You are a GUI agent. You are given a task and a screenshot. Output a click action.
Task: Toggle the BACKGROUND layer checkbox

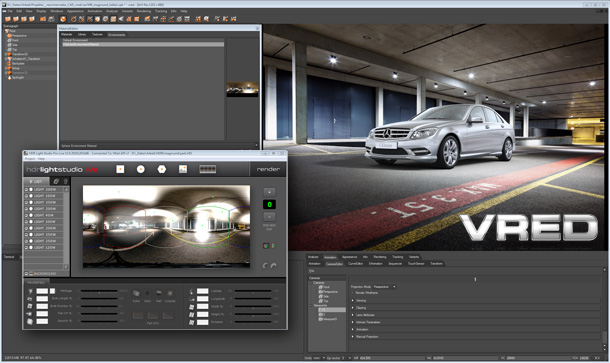(26, 274)
